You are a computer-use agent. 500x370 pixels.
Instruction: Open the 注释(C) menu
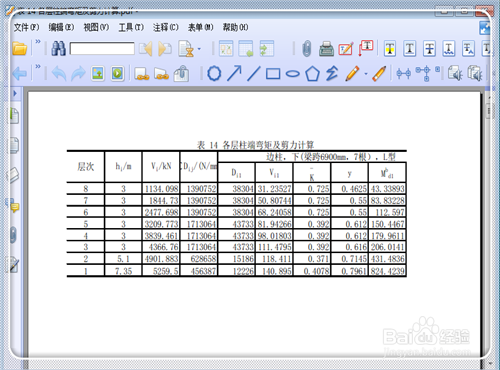click(166, 27)
